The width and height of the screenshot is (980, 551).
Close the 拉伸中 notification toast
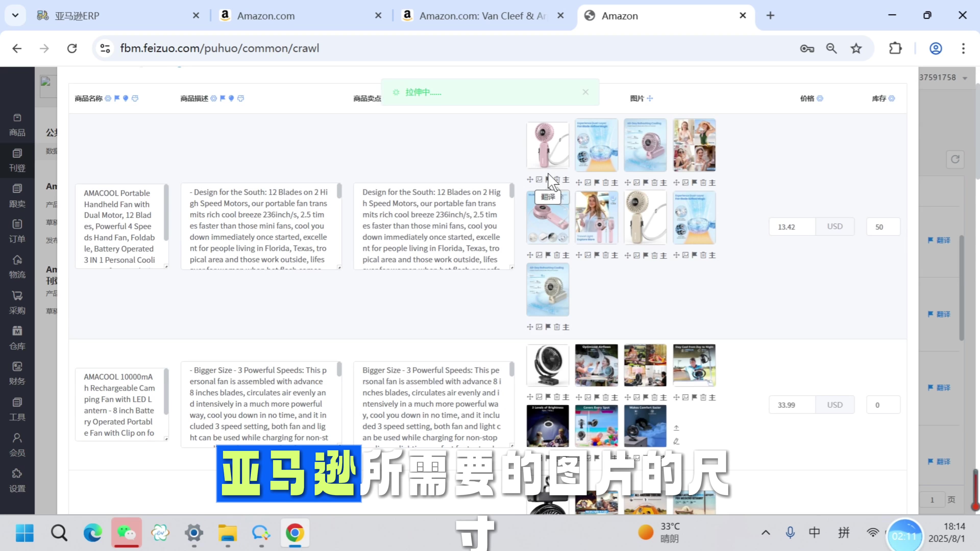pyautogui.click(x=585, y=92)
